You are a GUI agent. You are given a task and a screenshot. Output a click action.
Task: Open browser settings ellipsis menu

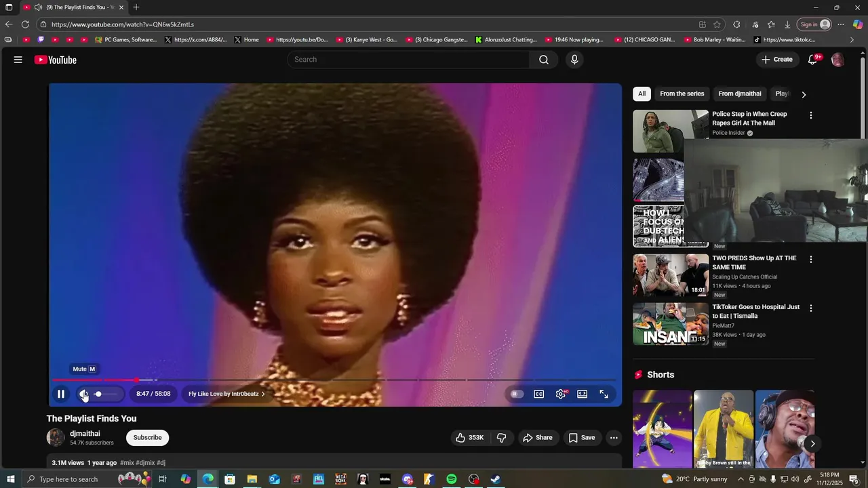[841, 24]
